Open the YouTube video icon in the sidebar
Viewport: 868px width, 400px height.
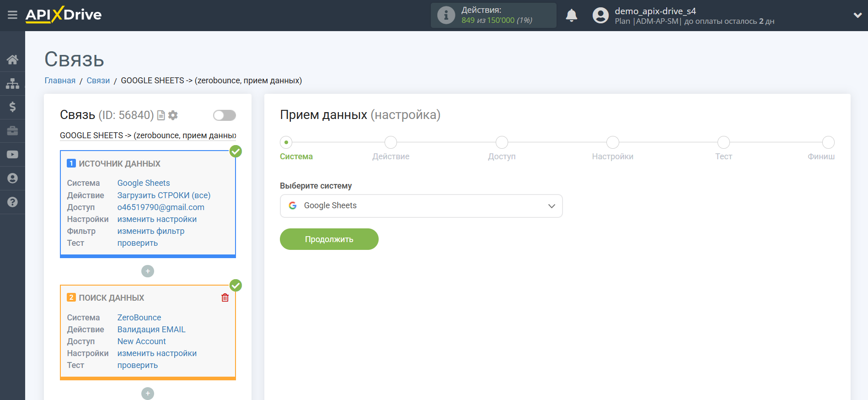point(12,155)
